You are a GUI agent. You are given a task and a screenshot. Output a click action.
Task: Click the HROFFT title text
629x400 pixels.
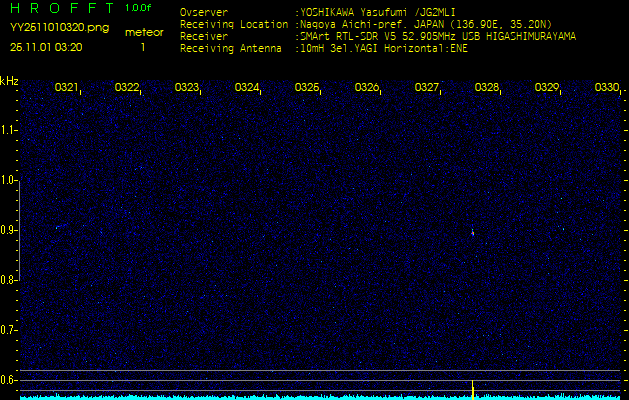coord(58,9)
